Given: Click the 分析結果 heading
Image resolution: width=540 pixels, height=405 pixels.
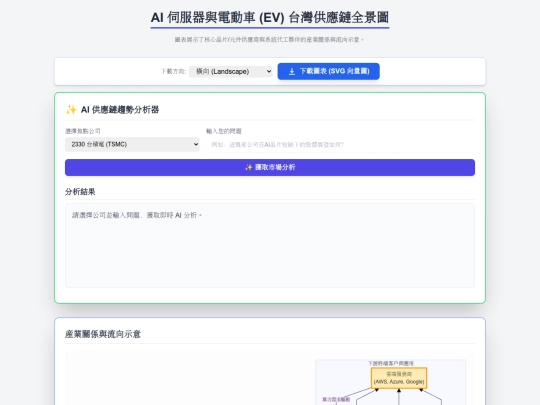Looking at the screenshot, I should pyautogui.click(x=80, y=192).
